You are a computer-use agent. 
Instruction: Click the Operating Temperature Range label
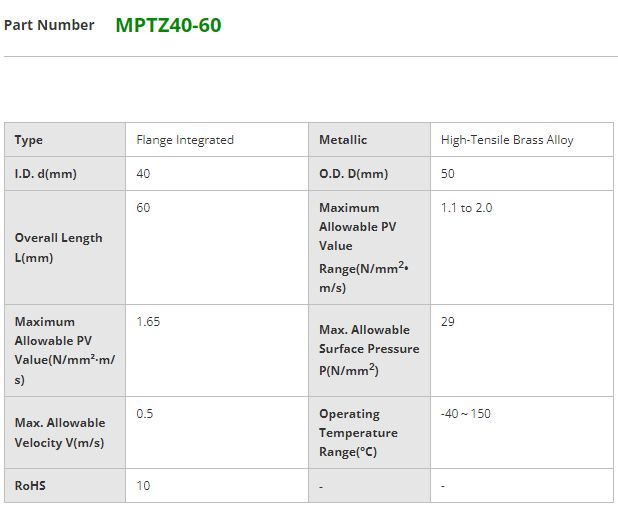tap(358, 433)
